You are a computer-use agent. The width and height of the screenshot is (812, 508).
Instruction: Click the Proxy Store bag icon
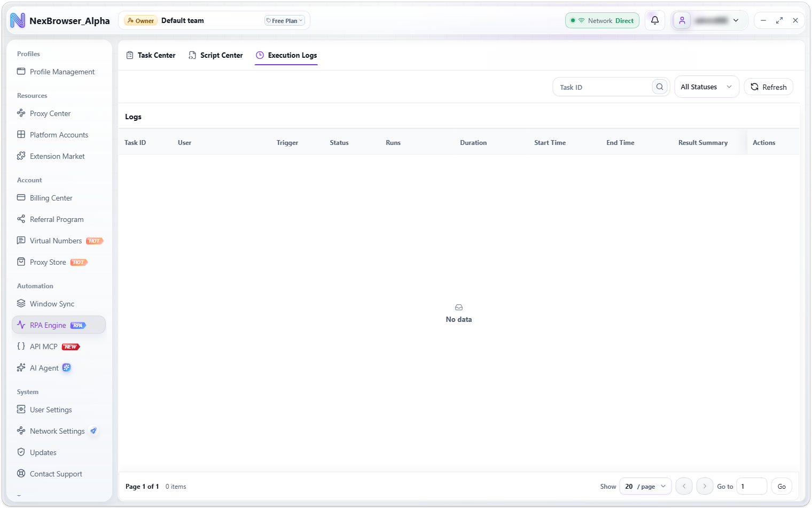click(x=21, y=262)
